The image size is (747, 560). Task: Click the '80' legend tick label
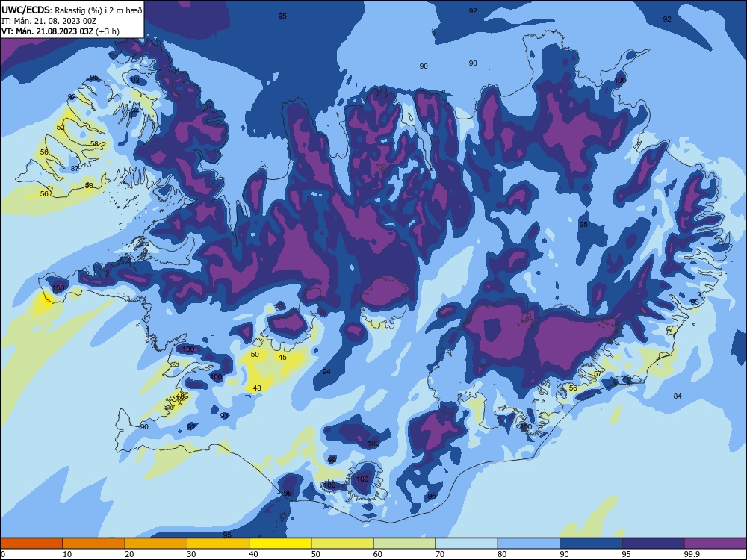(x=502, y=554)
